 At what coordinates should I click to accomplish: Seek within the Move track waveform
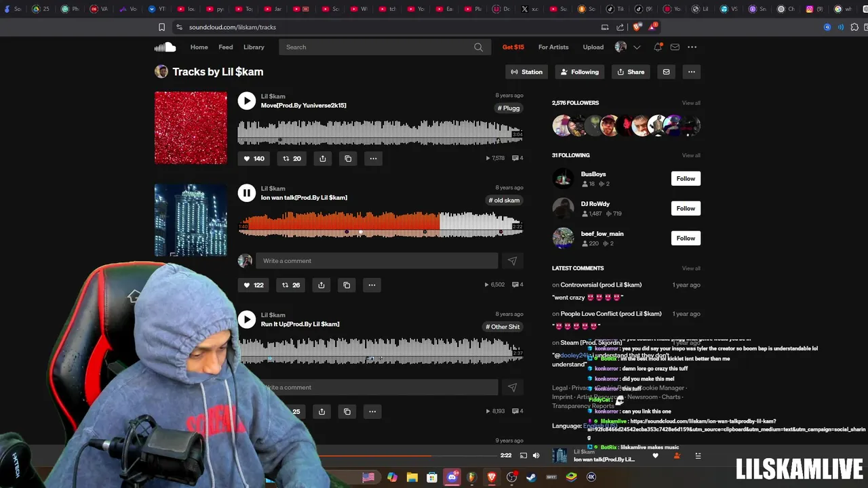[380, 132]
